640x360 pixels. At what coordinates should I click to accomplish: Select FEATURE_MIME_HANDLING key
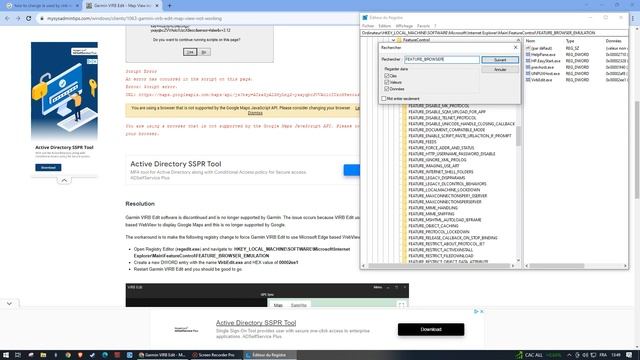click(433, 208)
